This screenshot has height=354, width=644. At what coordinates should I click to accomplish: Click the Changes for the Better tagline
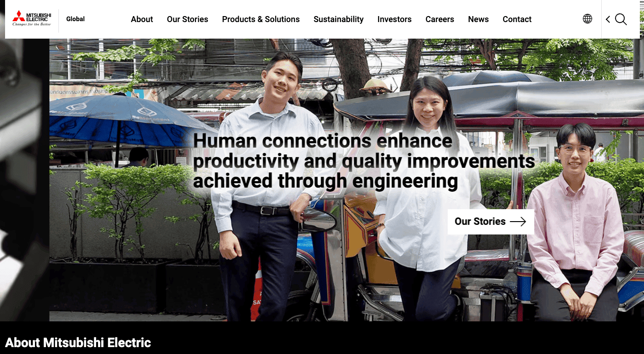32,24
